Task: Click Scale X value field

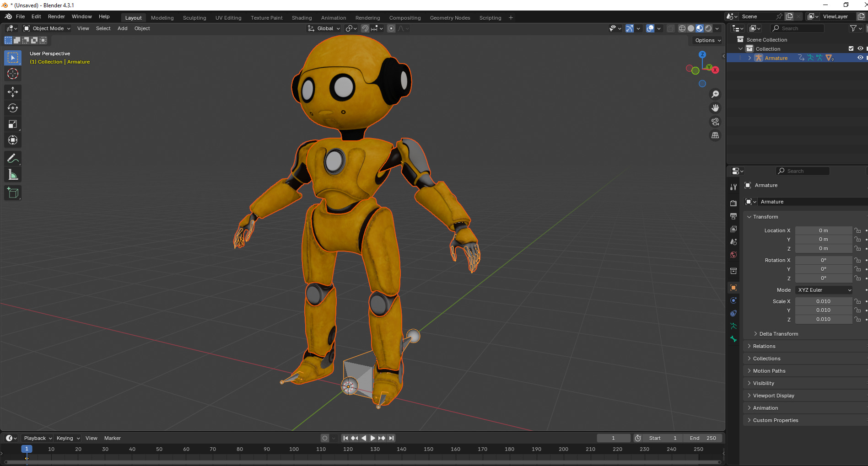Action: [823, 301]
